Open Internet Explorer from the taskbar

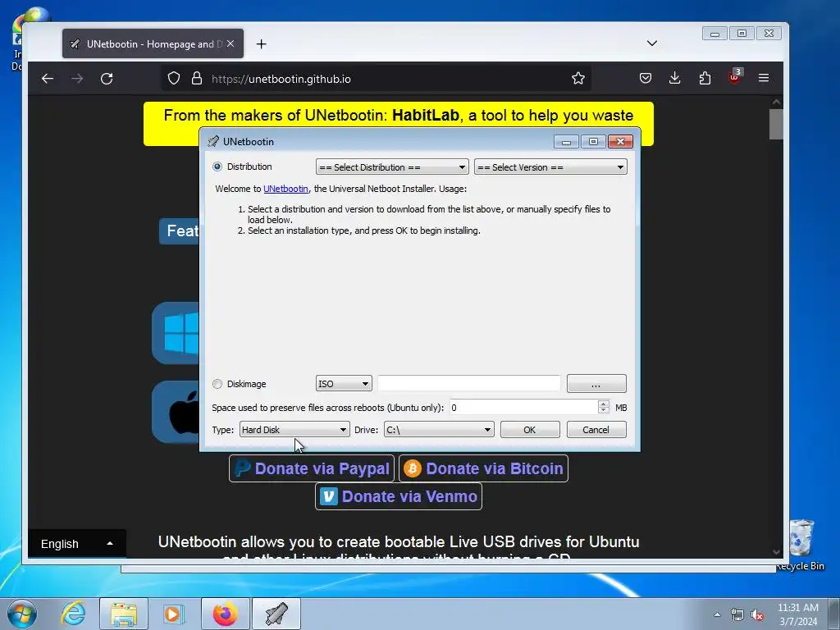pyautogui.click(x=73, y=614)
